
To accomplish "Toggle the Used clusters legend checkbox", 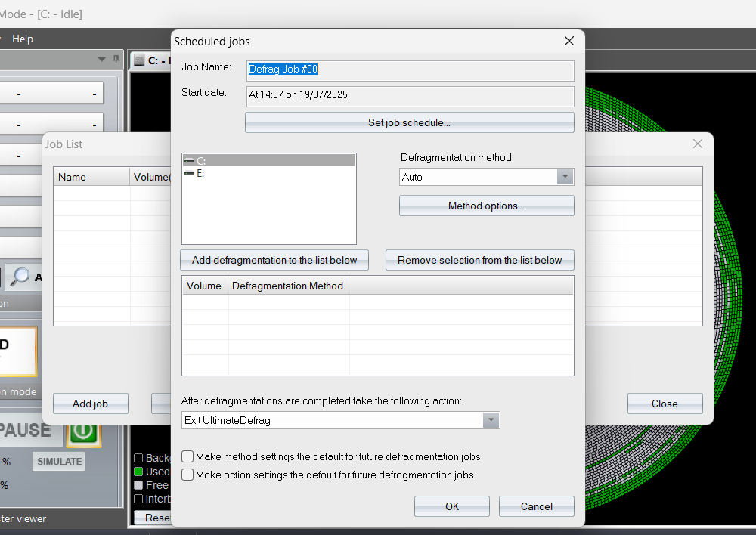I will (138, 472).
